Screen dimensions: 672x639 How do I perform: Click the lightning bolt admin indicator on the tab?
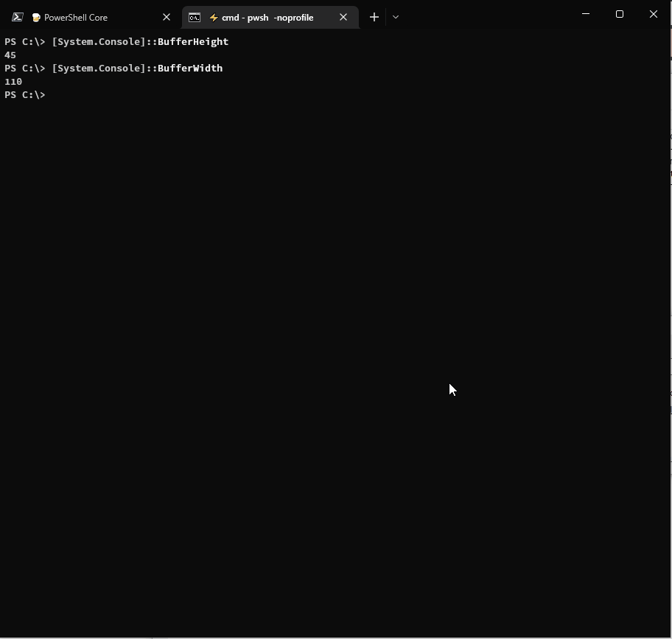(213, 17)
